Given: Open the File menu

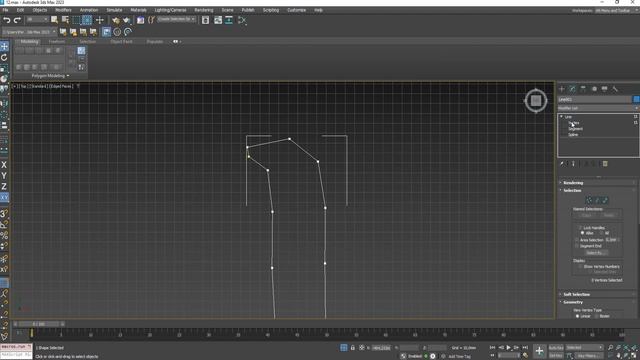Looking at the screenshot, I should pyautogui.click(x=5, y=10).
